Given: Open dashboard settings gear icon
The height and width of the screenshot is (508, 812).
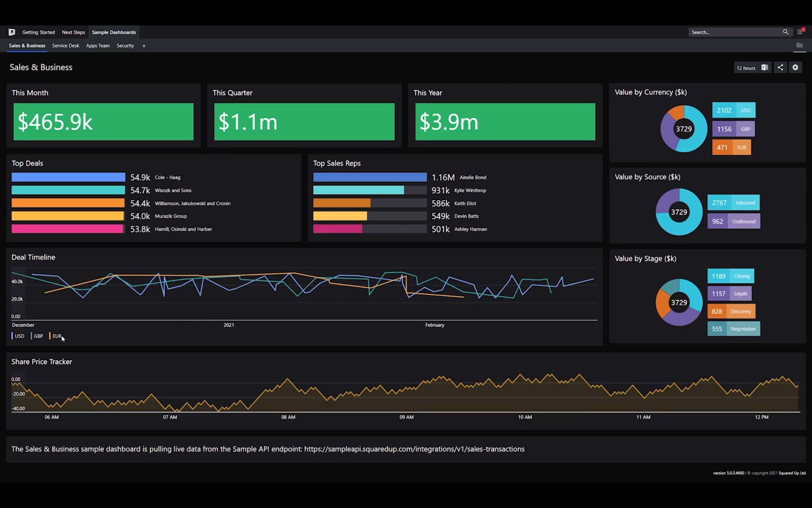Looking at the screenshot, I should pos(795,68).
